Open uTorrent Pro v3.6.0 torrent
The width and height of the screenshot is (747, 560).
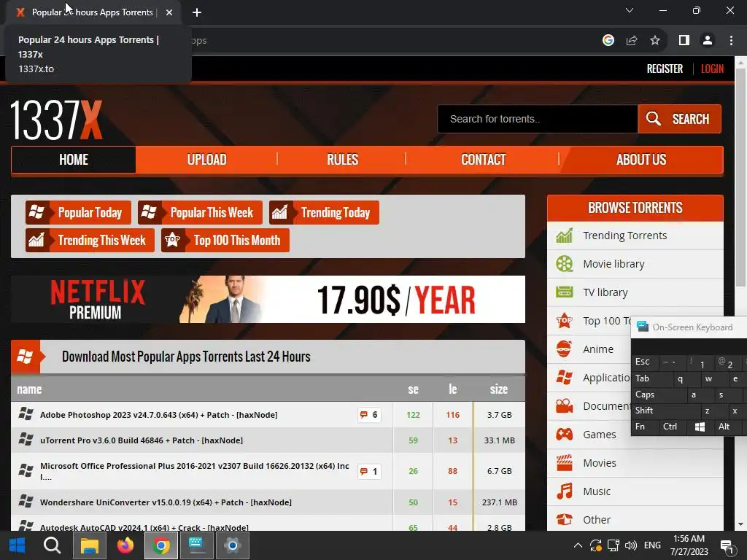click(142, 440)
